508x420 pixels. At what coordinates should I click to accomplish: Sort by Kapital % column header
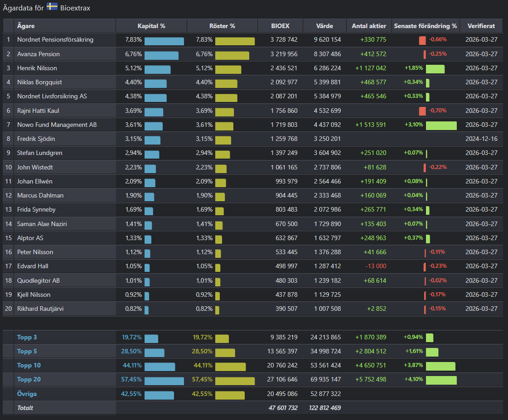pos(151,26)
